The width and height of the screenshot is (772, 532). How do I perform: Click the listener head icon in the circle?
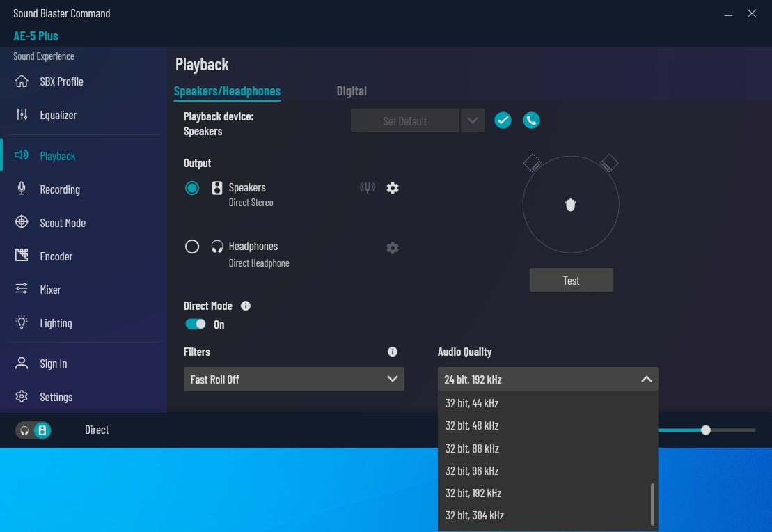click(571, 205)
